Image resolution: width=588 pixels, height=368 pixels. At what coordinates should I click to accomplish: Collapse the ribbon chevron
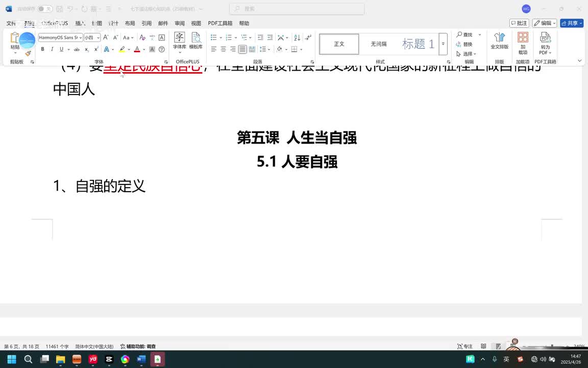coord(579,61)
